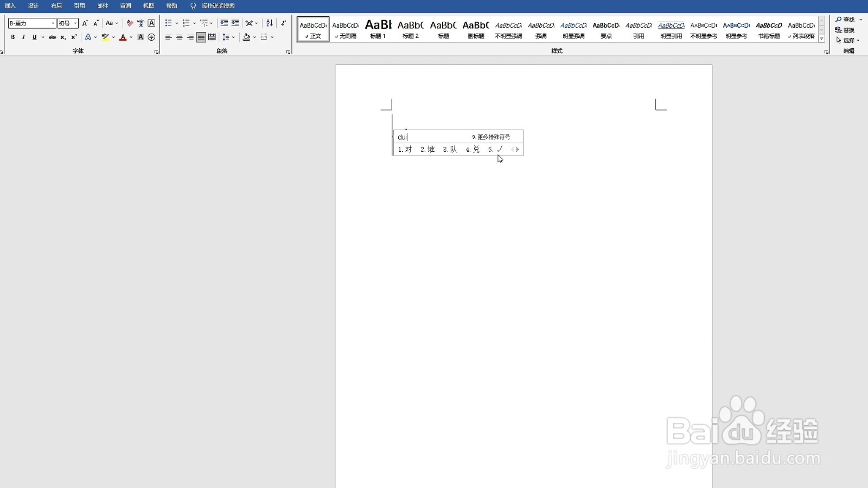Image resolution: width=868 pixels, height=488 pixels.
Task: Click the 查找 find button
Action: click(x=846, y=20)
